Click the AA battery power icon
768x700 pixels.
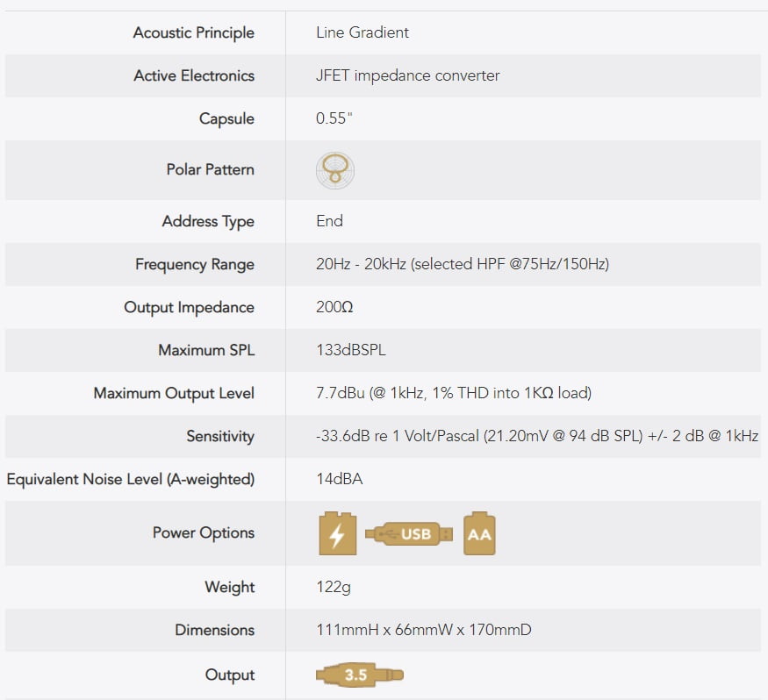pyautogui.click(x=479, y=533)
